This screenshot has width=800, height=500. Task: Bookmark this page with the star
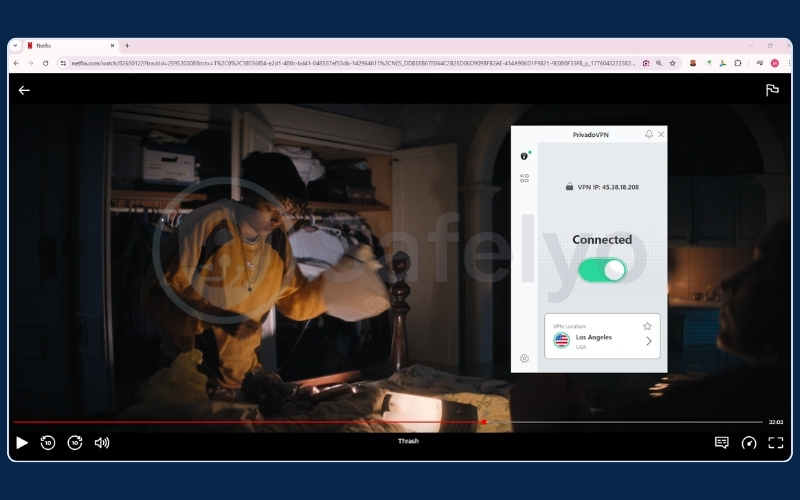pos(672,63)
